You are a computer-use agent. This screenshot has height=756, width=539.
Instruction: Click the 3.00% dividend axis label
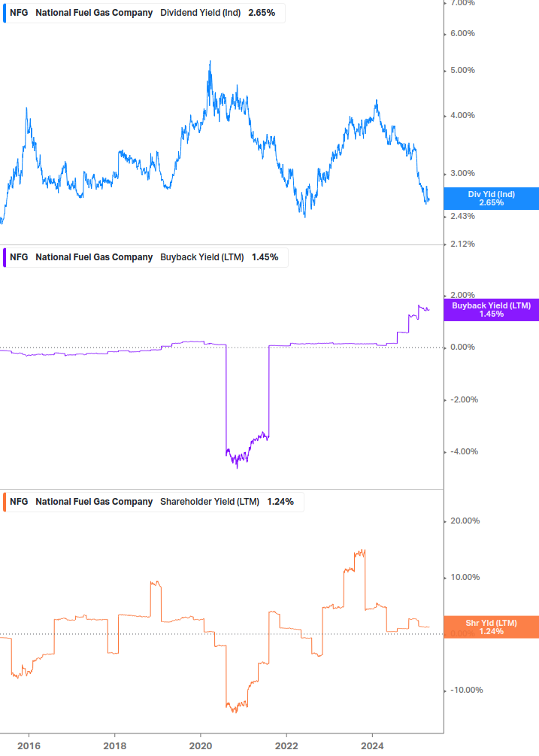(x=462, y=174)
